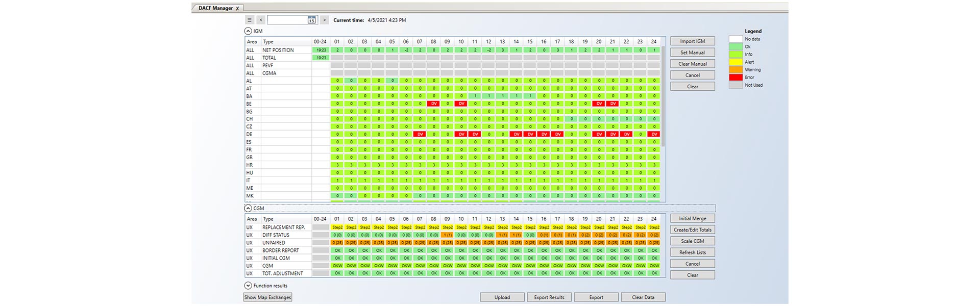The width and height of the screenshot is (980, 306).
Task: Cancel the CGM operation
Action: tap(693, 264)
